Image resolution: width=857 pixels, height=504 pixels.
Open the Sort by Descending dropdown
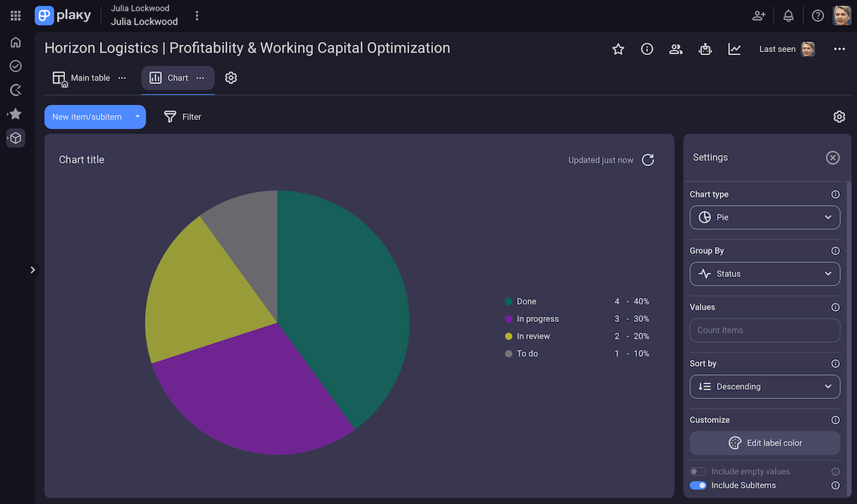tap(764, 386)
